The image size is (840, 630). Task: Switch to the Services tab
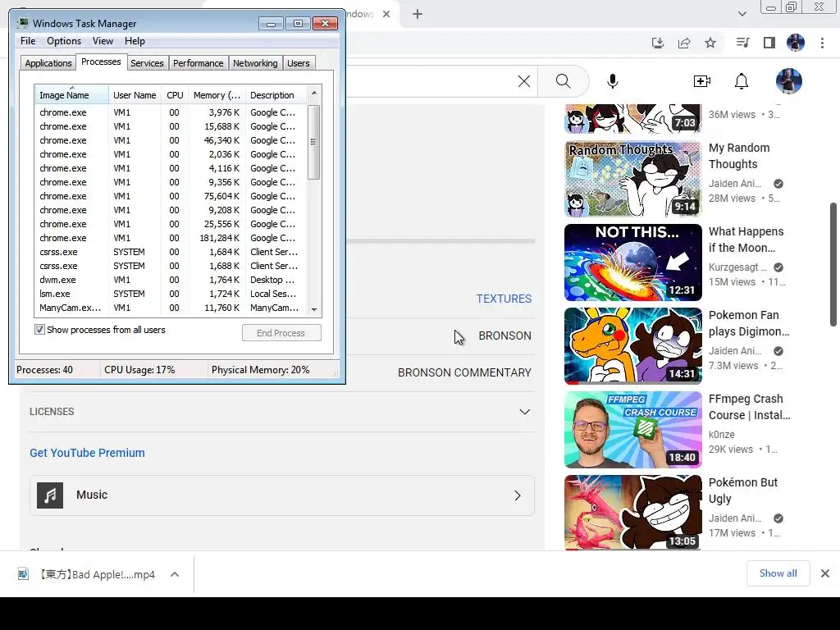pos(147,63)
